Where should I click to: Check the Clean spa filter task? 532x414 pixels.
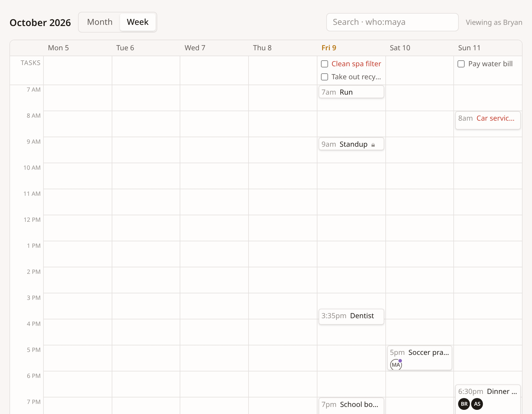325,64
